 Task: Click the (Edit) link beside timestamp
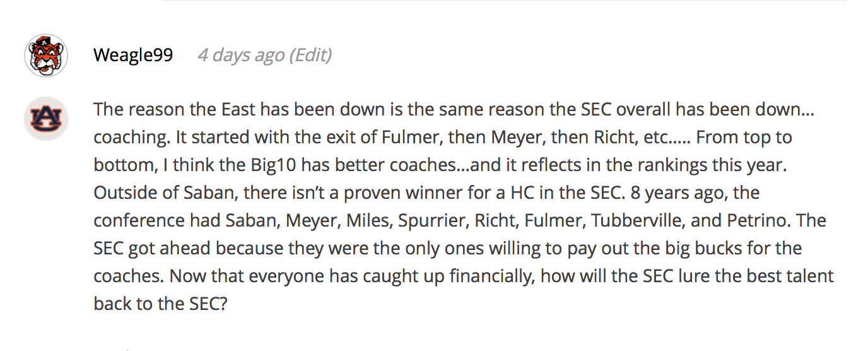pos(310,56)
